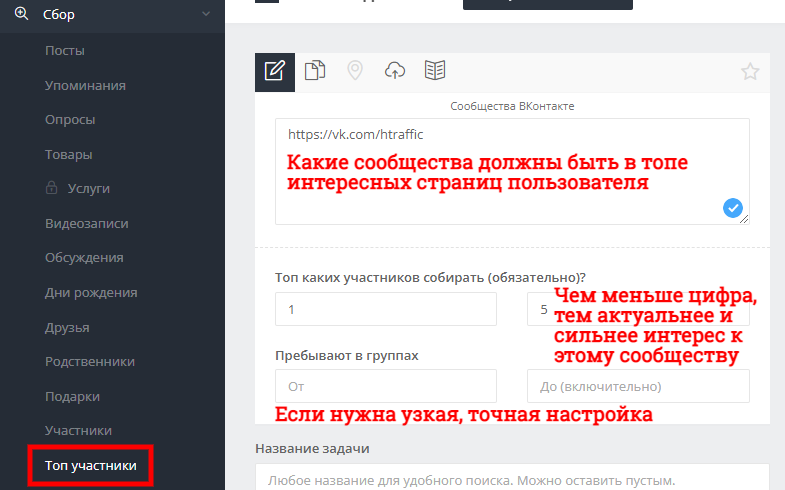The height and width of the screenshot is (490, 785).
Task: Select Топ участники menu item
Action: 91,465
